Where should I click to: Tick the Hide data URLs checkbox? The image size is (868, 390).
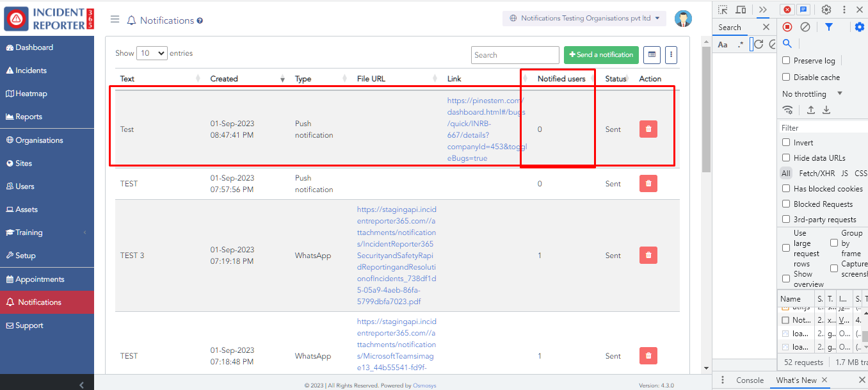click(786, 158)
